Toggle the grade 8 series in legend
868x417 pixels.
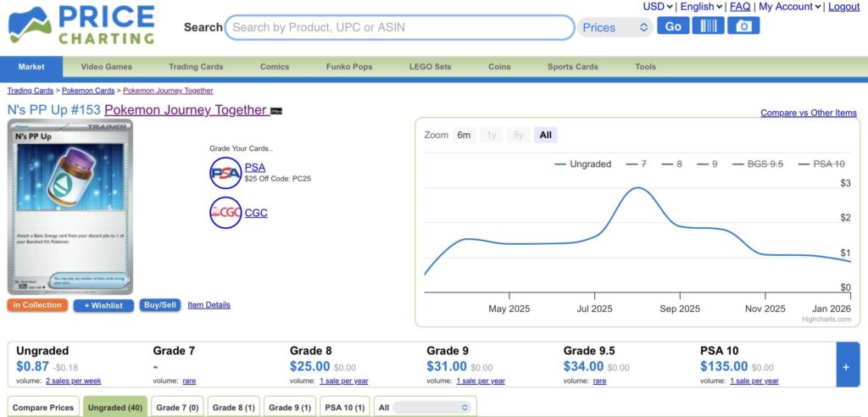click(671, 164)
